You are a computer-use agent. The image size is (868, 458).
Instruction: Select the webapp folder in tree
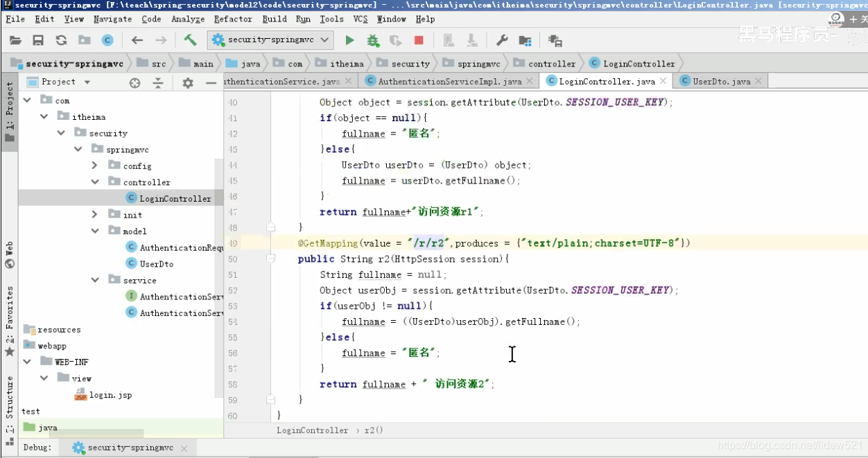[46, 346]
